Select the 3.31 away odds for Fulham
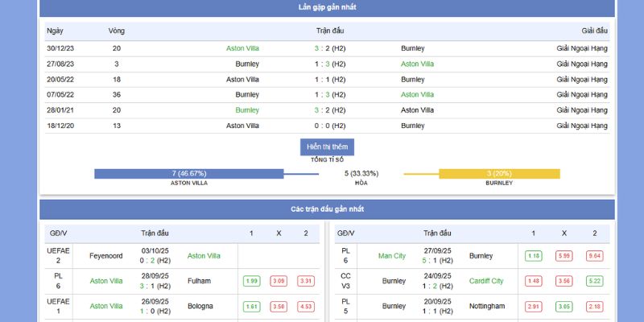This screenshot has height=322, width=644. 306,281
